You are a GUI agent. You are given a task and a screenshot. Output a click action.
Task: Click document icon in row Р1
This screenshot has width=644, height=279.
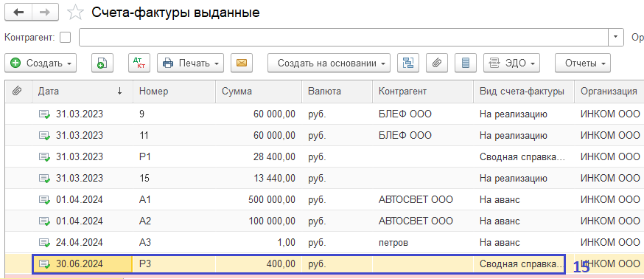(44, 157)
